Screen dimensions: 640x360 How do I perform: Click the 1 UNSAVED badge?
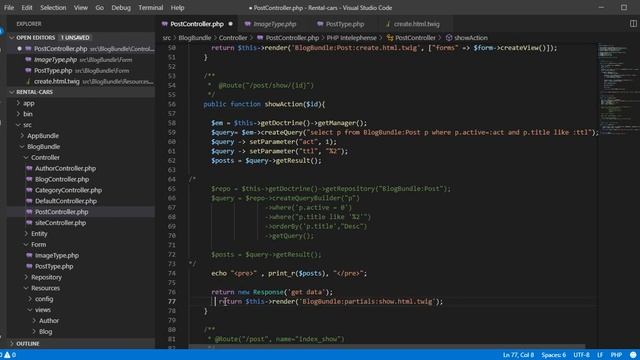(75, 38)
